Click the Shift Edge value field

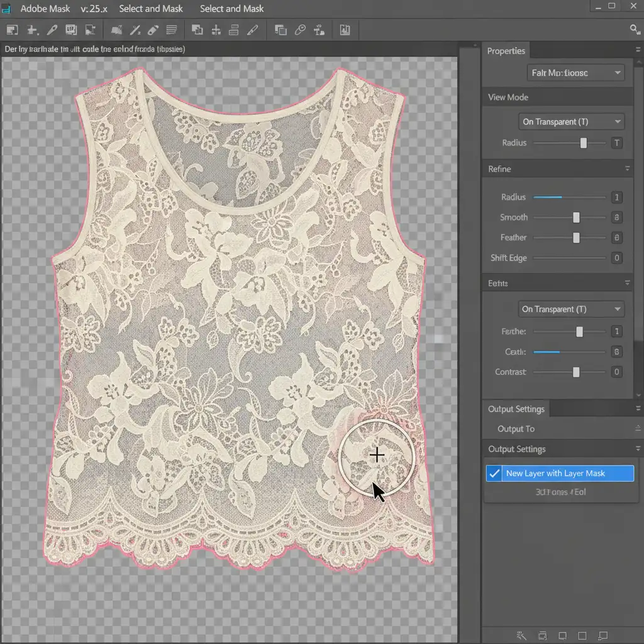(617, 258)
